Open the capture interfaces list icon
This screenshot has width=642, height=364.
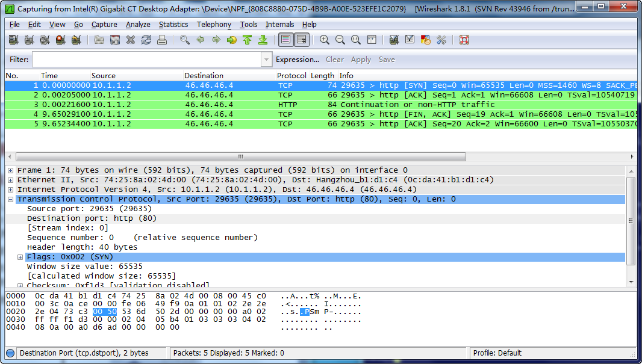coord(13,40)
